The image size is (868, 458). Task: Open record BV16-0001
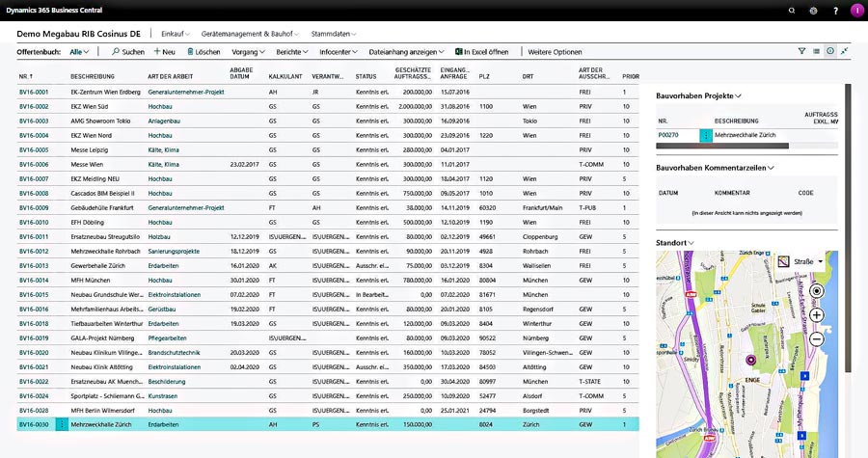pyautogui.click(x=34, y=92)
